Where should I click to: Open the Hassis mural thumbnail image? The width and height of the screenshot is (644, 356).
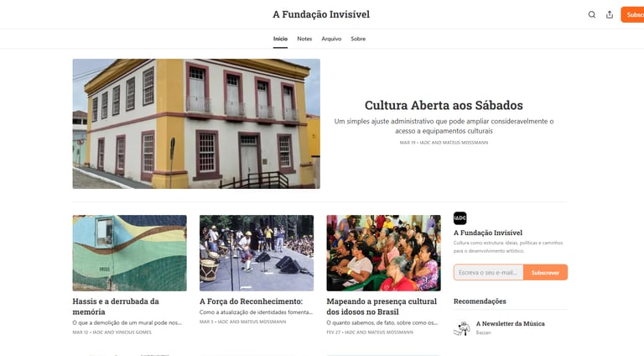[129, 253]
